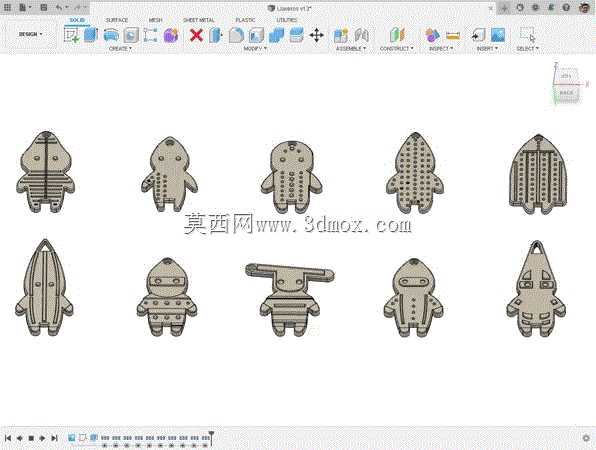Viewport: 596px width, 450px height.
Task: Stop the timeline playback
Action: [x=31, y=438]
